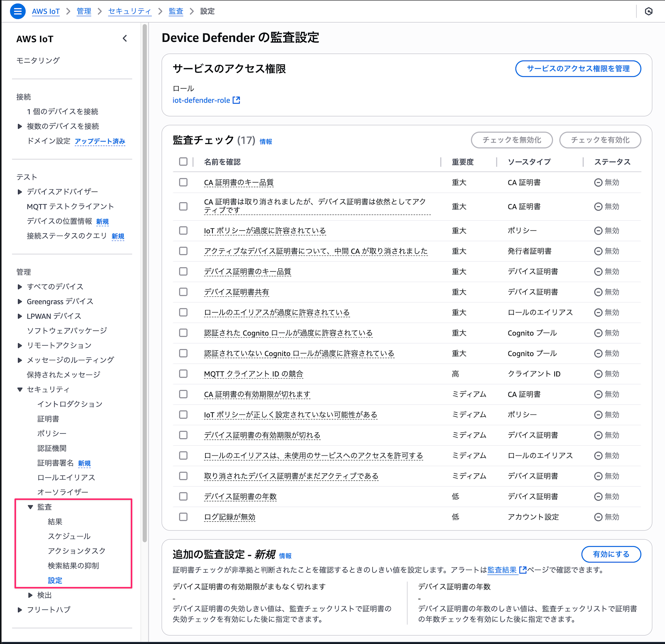Image resolution: width=665 pixels, height=644 pixels.
Task: Open the hamburger navigation menu icon
Action: click(18, 11)
